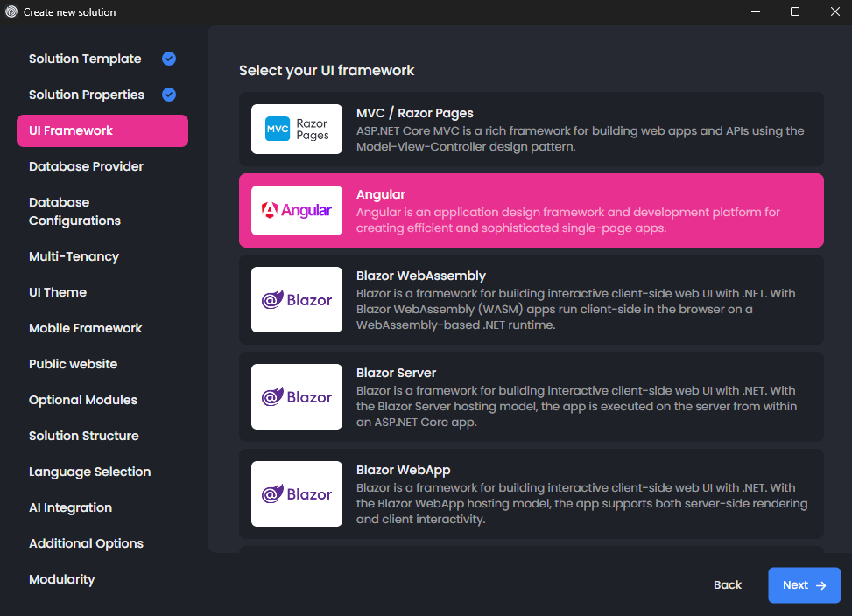Image resolution: width=852 pixels, height=616 pixels.
Task: Go to the Mobile Framework step
Action: click(x=85, y=328)
